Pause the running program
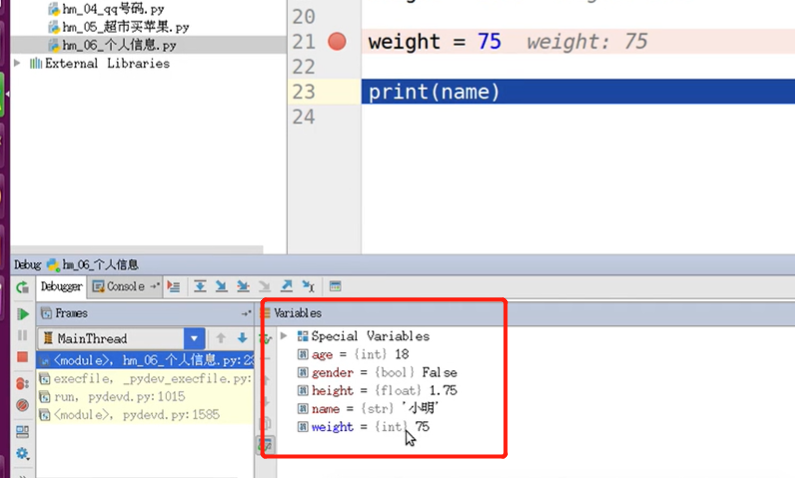 [x=23, y=336]
